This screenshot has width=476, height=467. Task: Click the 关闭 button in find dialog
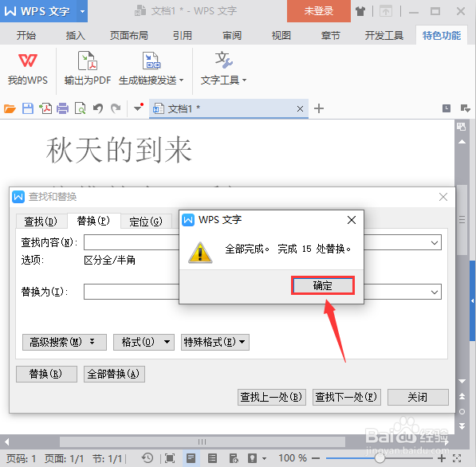click(418, 397)
